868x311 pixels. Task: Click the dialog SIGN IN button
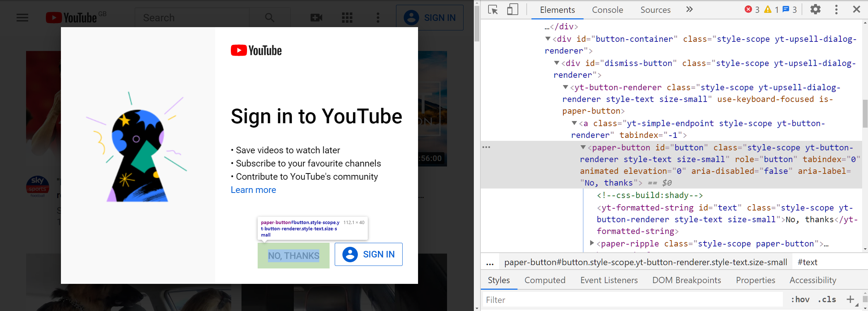click(368, 254)
